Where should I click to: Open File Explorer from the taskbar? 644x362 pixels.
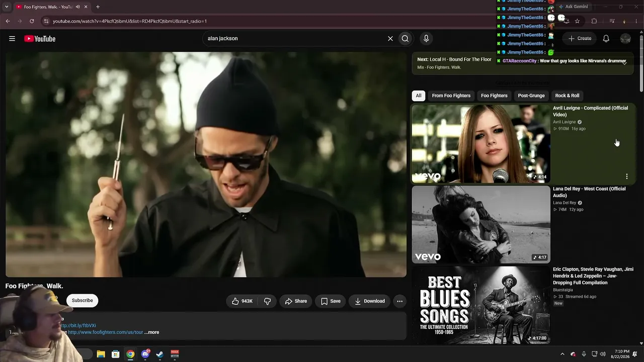pos(101,354)
